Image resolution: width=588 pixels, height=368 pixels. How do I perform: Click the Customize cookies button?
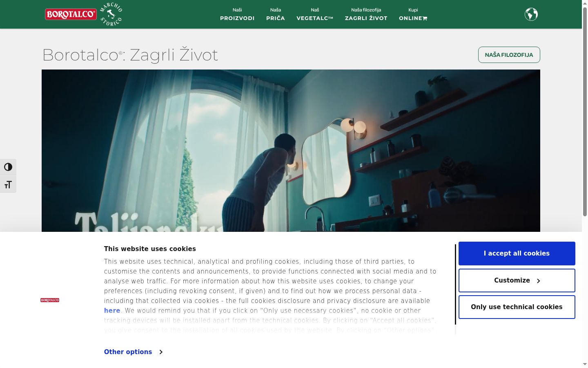tap(517, 280)
